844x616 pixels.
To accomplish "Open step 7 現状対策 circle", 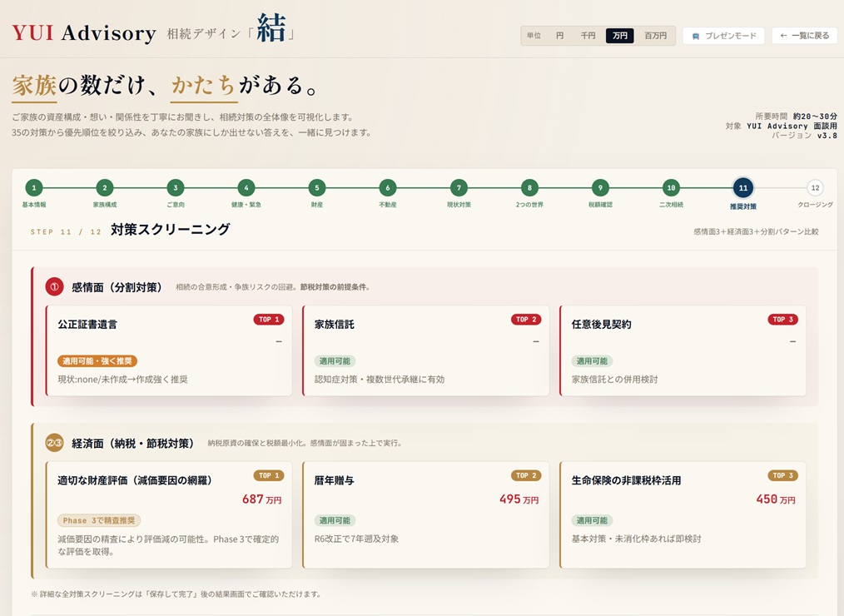I will click(x=459, y=188).
